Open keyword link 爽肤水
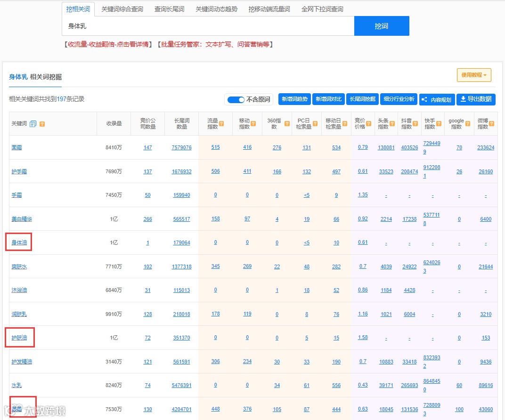Viewport: 505px width, 420px height. point(19,267)
